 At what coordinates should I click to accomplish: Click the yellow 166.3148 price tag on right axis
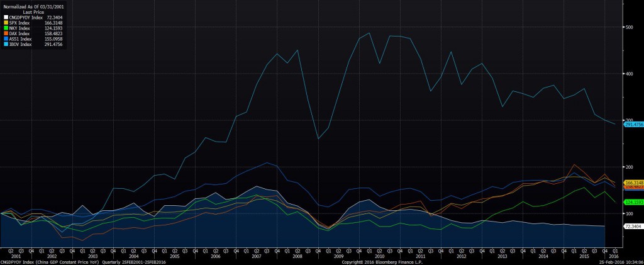click(x=634, y=182)
